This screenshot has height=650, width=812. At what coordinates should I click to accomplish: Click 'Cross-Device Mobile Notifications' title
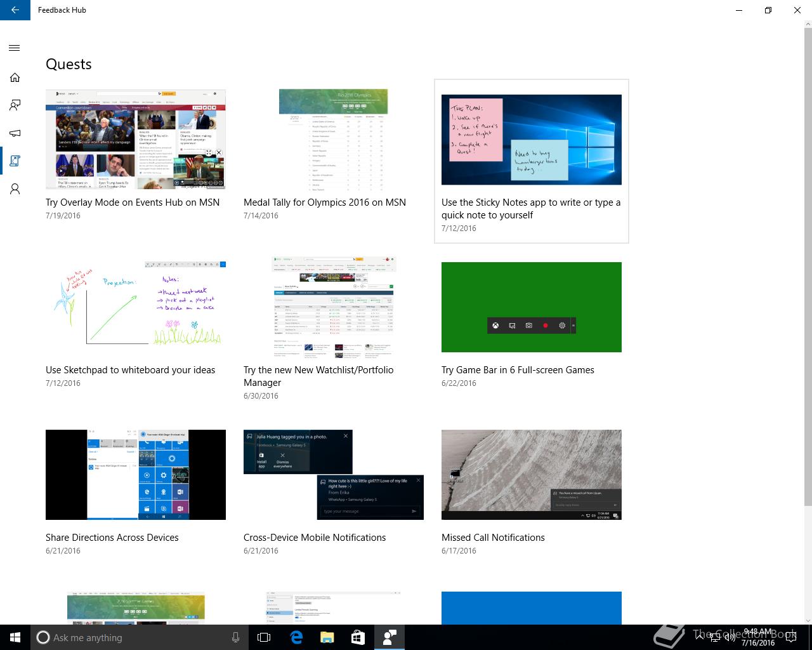pos(315,538)
